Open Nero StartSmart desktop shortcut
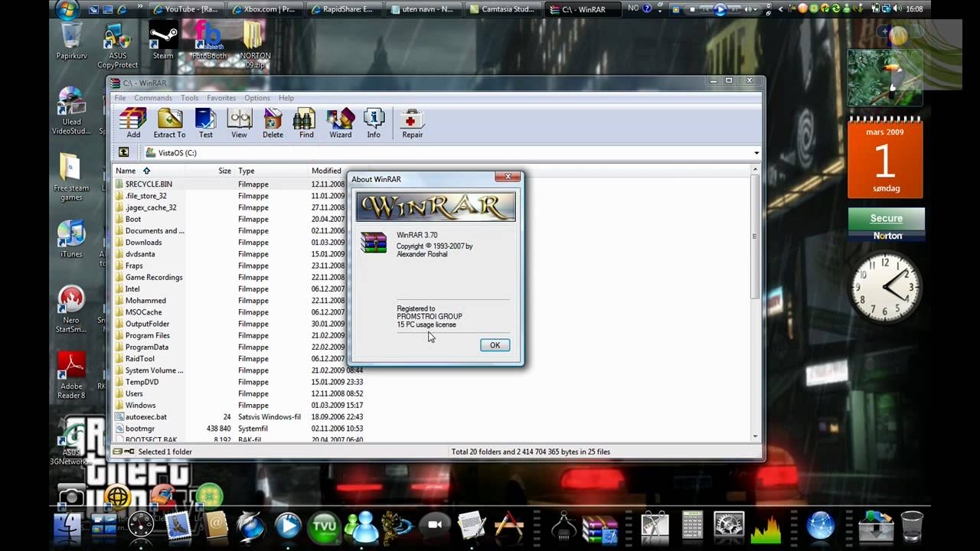Image resolution: width=980 pixels, height=551 pixels. 71,310
